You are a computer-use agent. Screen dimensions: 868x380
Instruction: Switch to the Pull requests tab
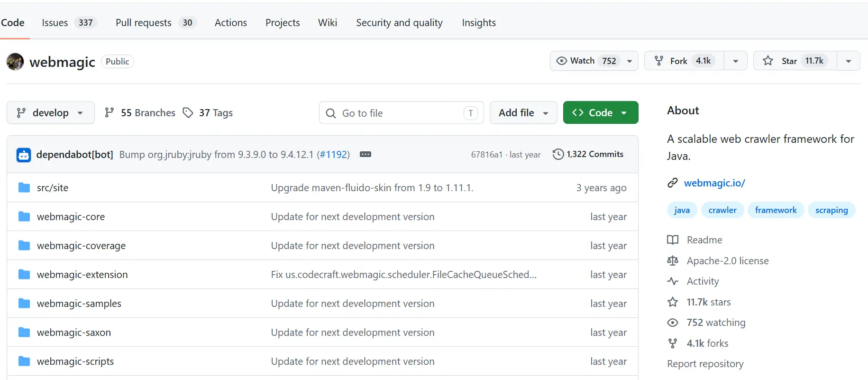point(156,23)
